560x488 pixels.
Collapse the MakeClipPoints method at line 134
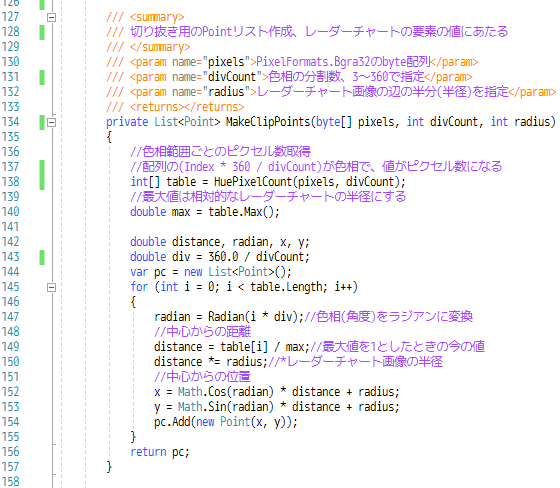click(51, 123)
